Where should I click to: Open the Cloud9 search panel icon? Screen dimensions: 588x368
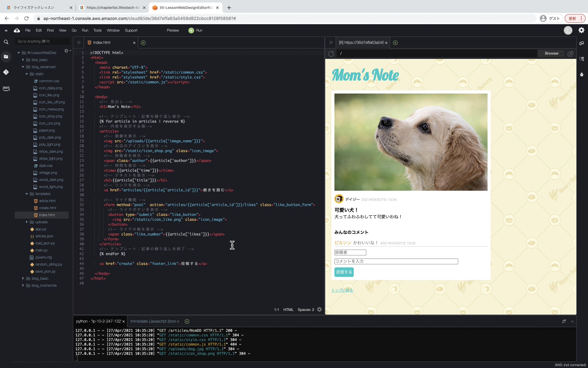point(6,42)
